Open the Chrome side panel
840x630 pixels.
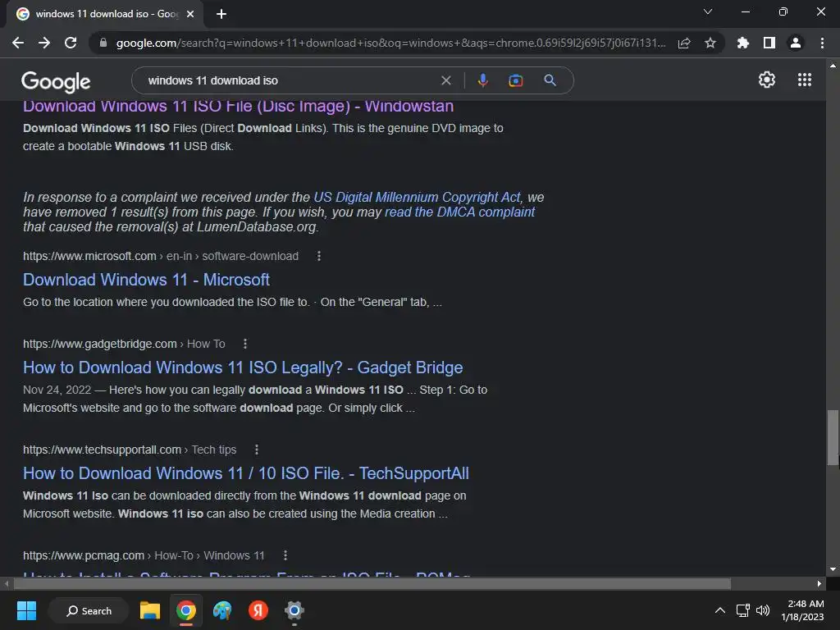tap(769, 43)
